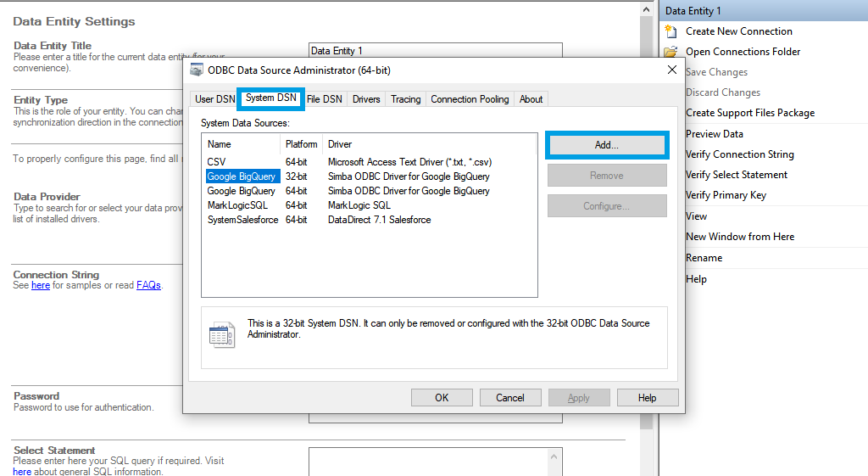Image resolution: width=868 pixels, height=476 pixels.
Task: Select the SystemSalesforce data source entry
Action: pyautogui.click(x=242, y=220)
